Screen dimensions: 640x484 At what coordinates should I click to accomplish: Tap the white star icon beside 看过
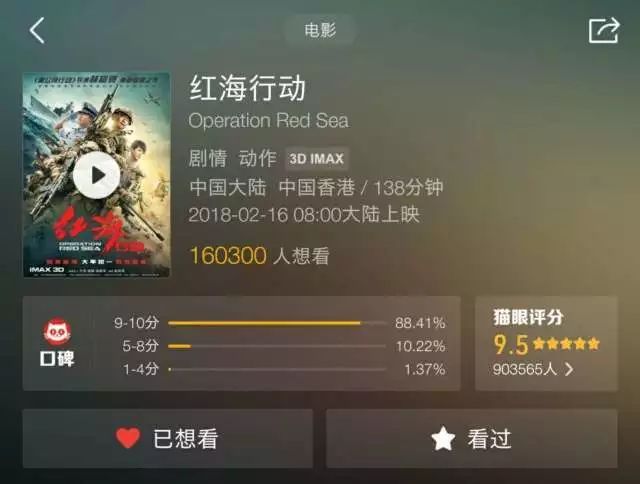coord(443,438)
